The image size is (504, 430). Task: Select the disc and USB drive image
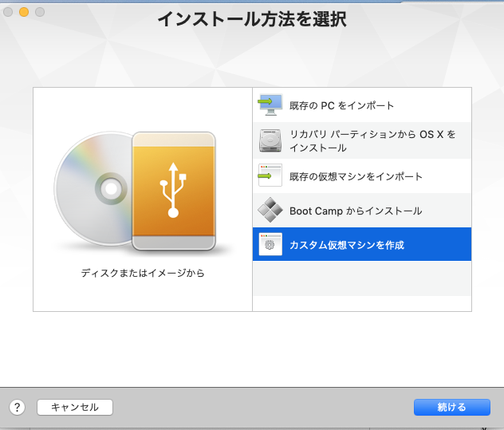point(135,191)
